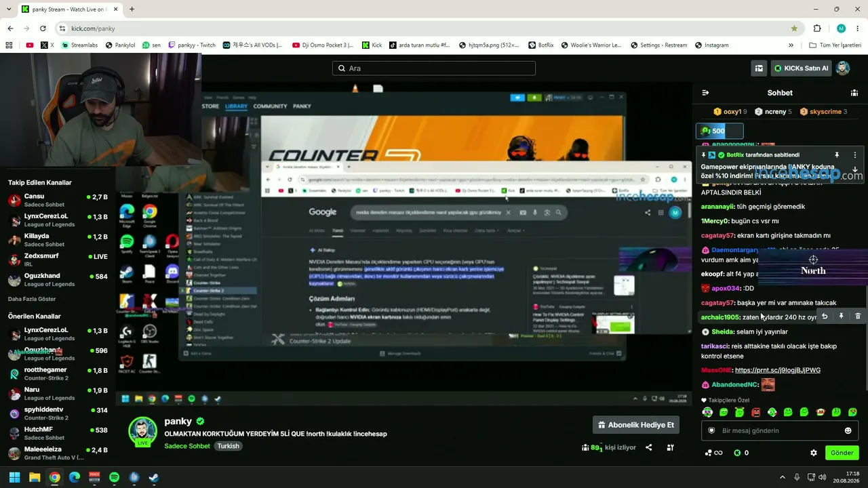Open the Sadece Sohbet category link

coord(187,446)
